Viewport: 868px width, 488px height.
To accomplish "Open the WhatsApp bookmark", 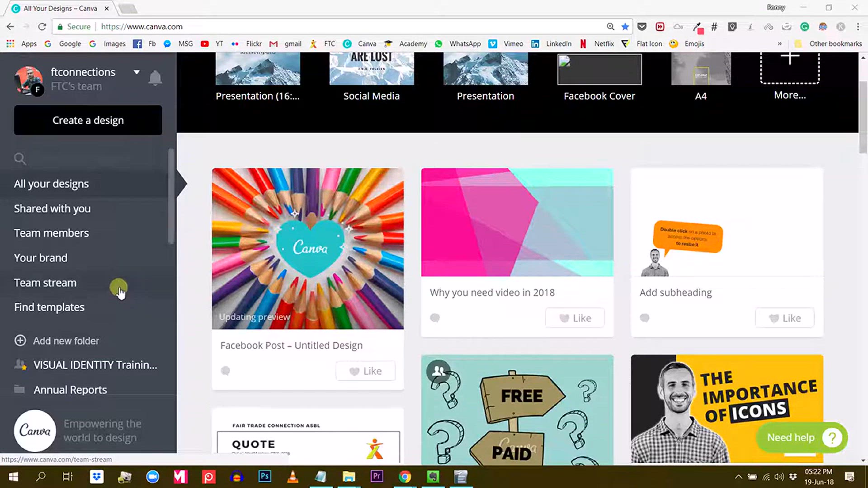I will pos(458,44).
